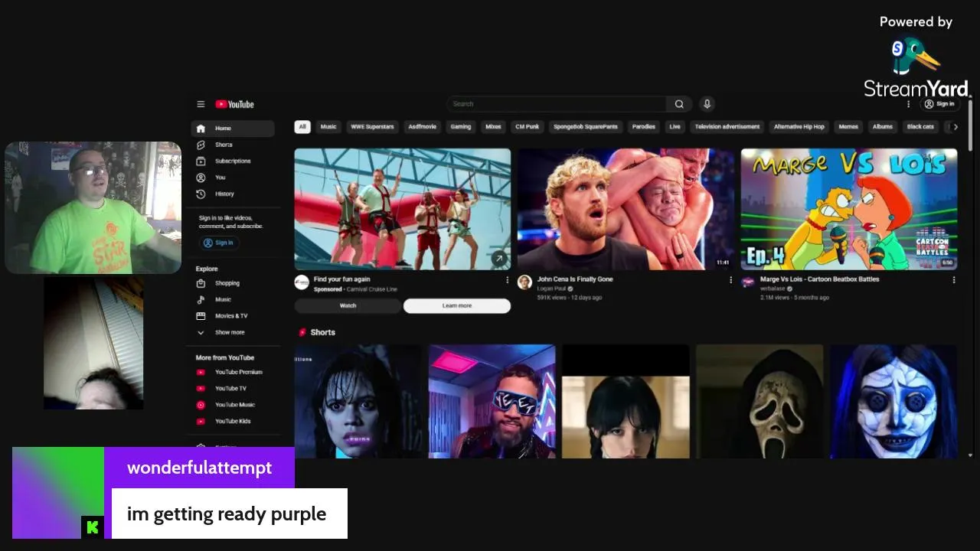Image resolution: width=980 pixels, height=551 pixels.
Task: Open the Marge Vs Lois thumbnail
Action: [849, 209]
